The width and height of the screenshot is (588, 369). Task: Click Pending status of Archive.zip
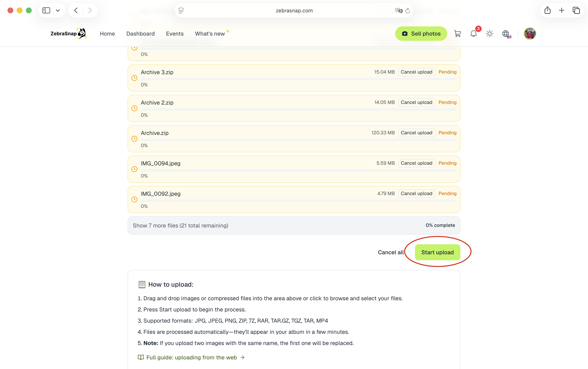pos(447,133)
